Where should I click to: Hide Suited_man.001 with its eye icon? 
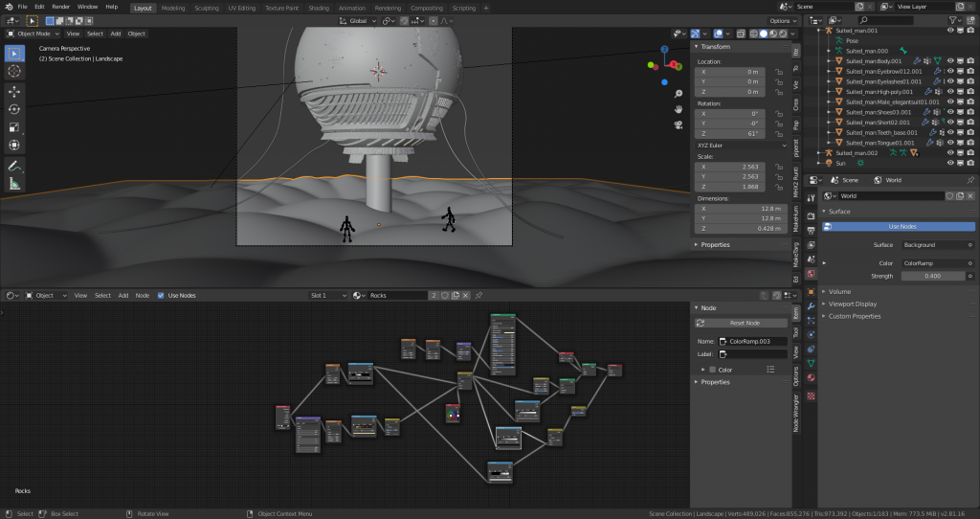click(x=950, y=30)
